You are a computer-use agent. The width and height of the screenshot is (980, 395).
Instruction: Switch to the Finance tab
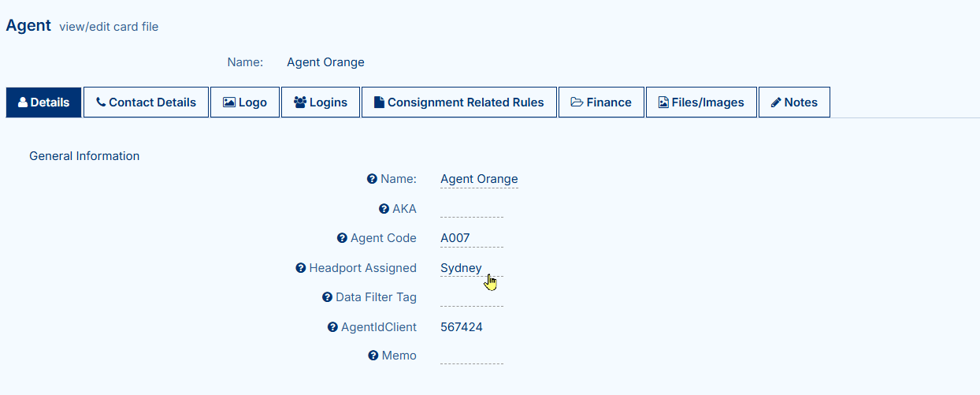(x=601, y=102)
